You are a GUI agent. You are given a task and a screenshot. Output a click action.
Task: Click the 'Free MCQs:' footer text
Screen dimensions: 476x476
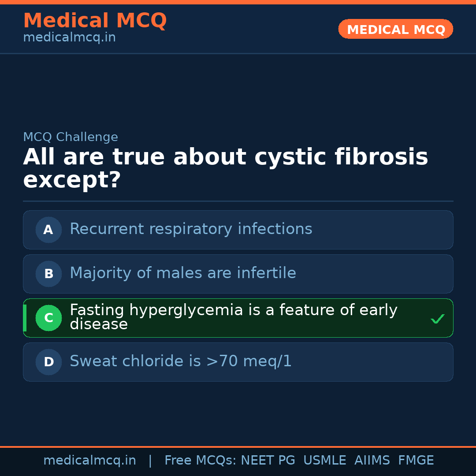point(201,461)
